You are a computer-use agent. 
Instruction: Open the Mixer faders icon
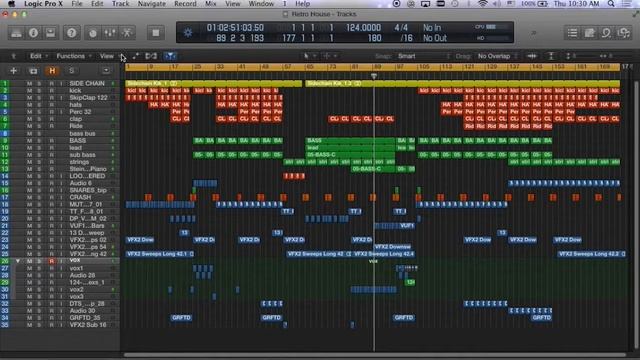[110, 33]
